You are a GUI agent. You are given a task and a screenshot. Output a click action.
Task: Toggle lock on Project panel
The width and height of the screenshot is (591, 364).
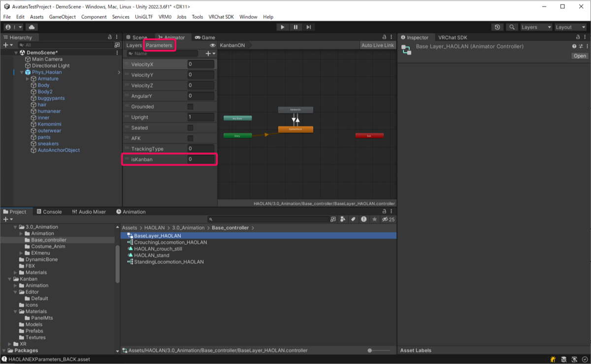pyautogui.click(x=385, y=212)
